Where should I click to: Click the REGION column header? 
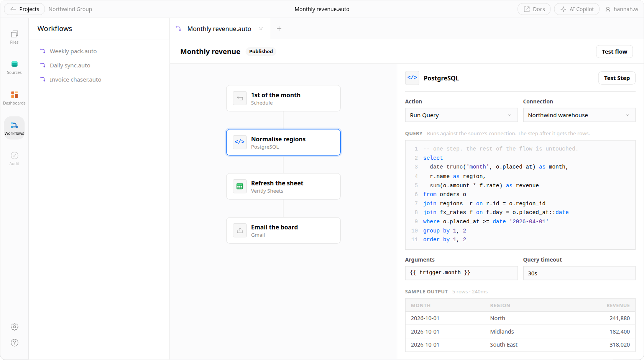[500, 306]
